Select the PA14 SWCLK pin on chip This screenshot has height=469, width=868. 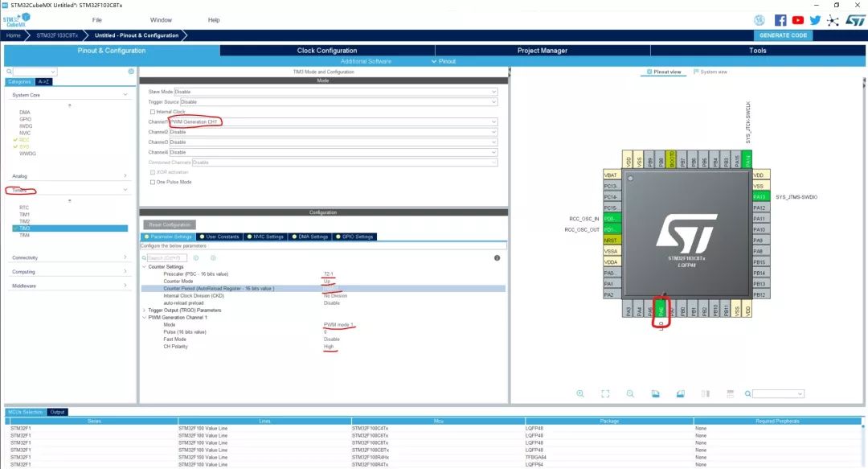point(747,159)
